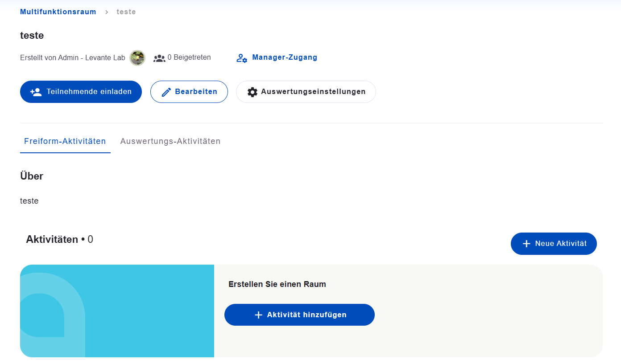Viewport: 621px width, 364px height.
Task: Click the 'Erstellen Sie einen Raum' text
Action: coord(277,284)
